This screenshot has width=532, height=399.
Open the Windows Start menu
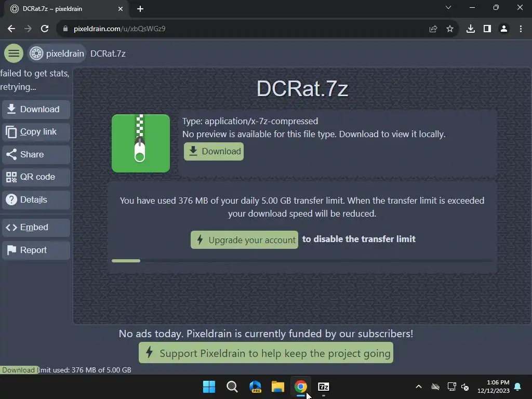coord(209,387)
